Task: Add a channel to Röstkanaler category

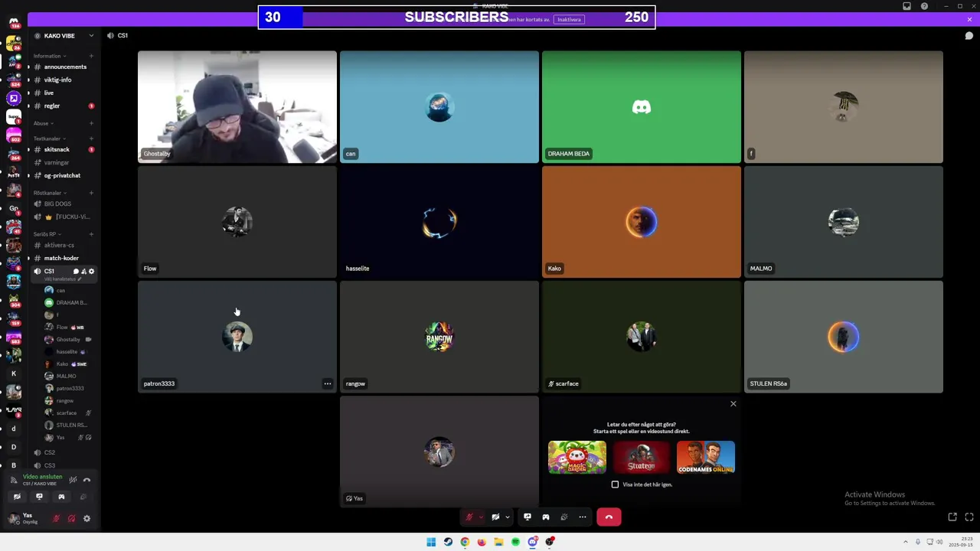Action: pyautogui.click(x=91, y=193)
